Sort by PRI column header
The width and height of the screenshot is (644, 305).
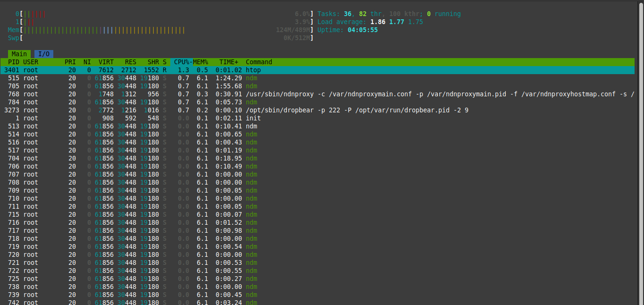(70, 62)
